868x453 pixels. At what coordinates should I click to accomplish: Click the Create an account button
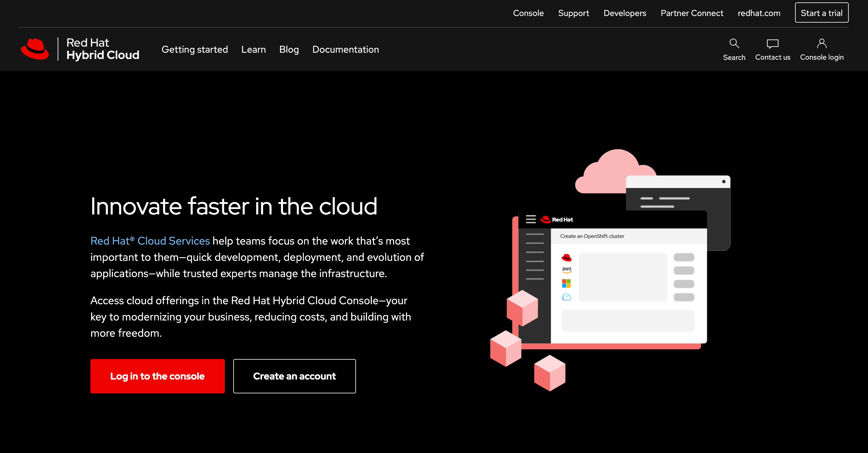[x=294, y=376]
